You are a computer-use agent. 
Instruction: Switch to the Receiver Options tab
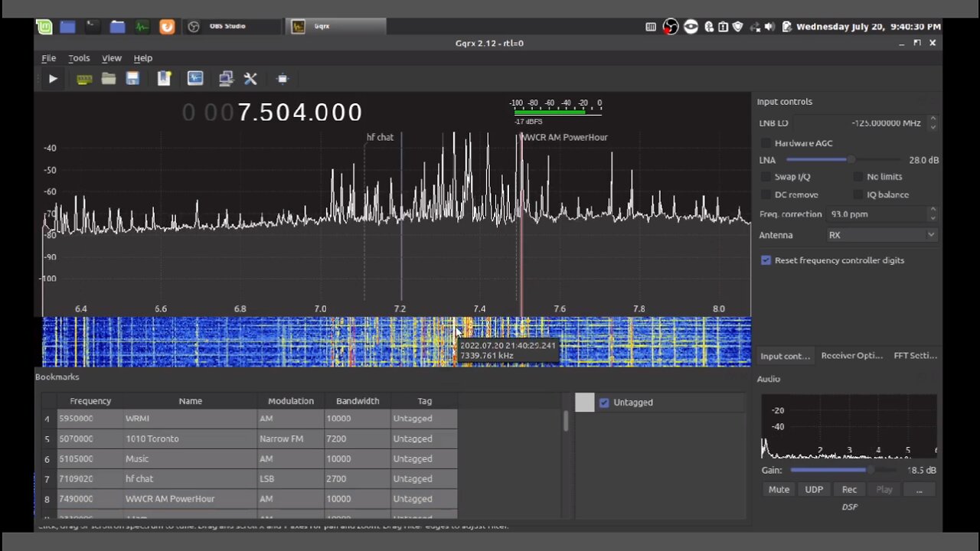(x=851, y=356)
